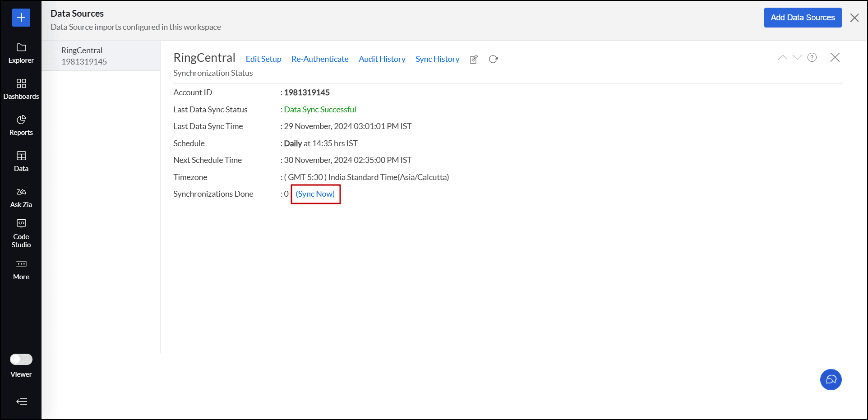Select Reports from the sidebar
This screenshot has height=420, width=868.
coord(21,125)
